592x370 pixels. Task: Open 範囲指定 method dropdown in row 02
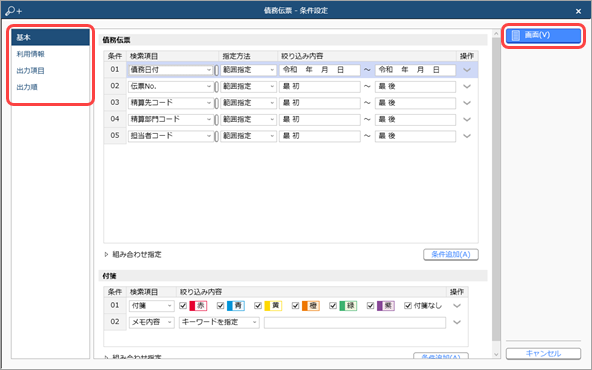coord(248,86)
